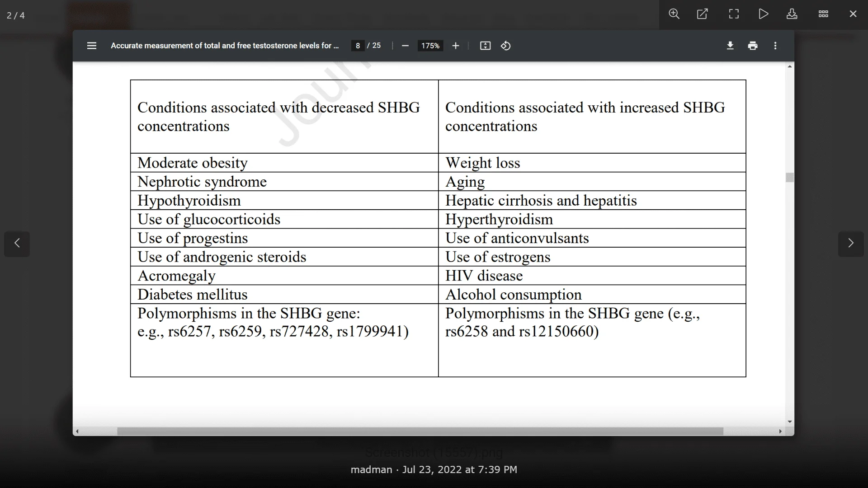Image resolution: width=868 pixels, height=488 pixels.
Task: Click the '2 / 4' image counter
Action: [x=16, y=15]
